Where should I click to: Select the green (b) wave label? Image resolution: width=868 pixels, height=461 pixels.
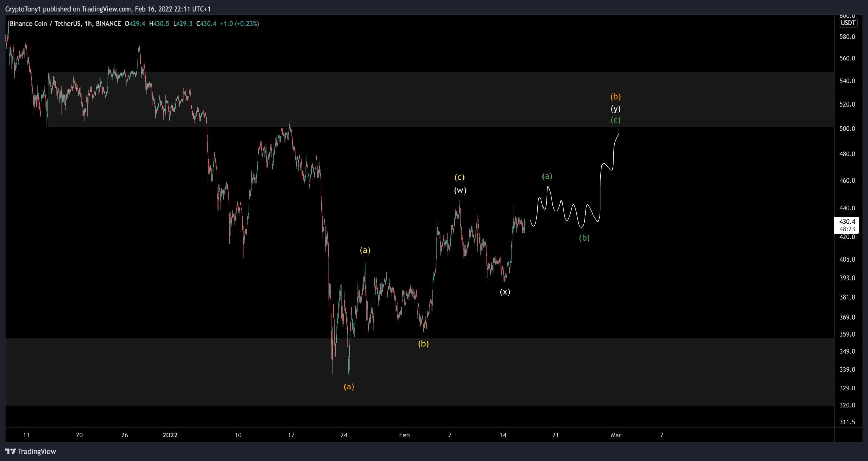584,237
